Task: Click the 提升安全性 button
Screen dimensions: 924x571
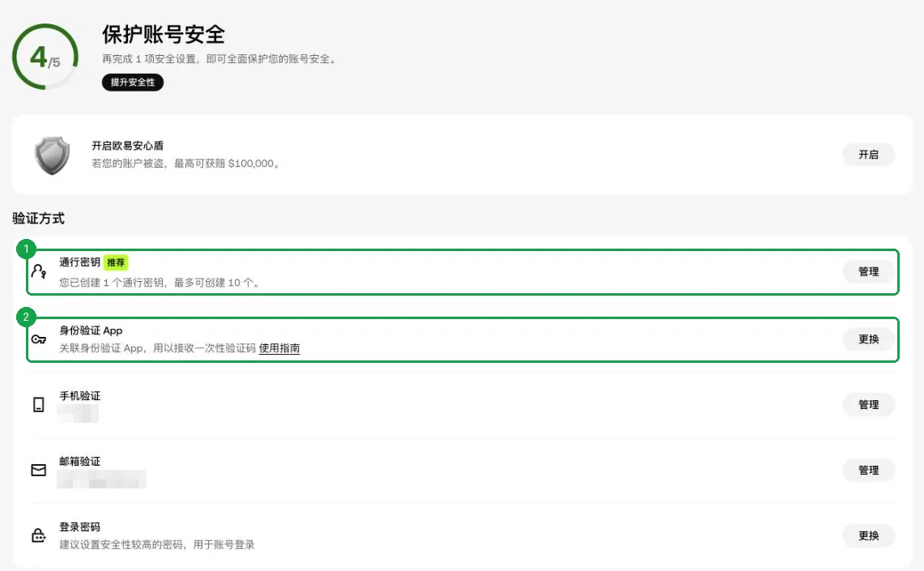Action: (x=133, y=83)
